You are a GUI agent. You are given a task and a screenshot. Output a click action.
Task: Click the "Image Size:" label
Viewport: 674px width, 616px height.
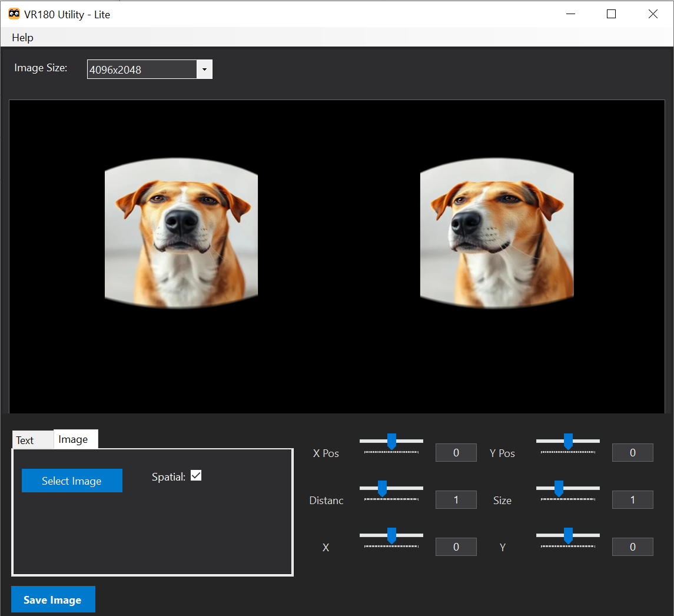pos(41,68)
